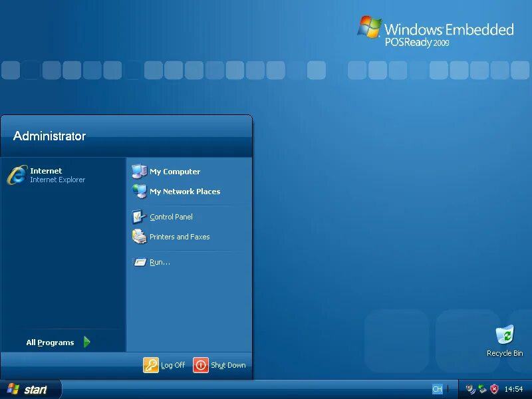
Task: Expand the All Programs green arrow
Action: (87, 342)
